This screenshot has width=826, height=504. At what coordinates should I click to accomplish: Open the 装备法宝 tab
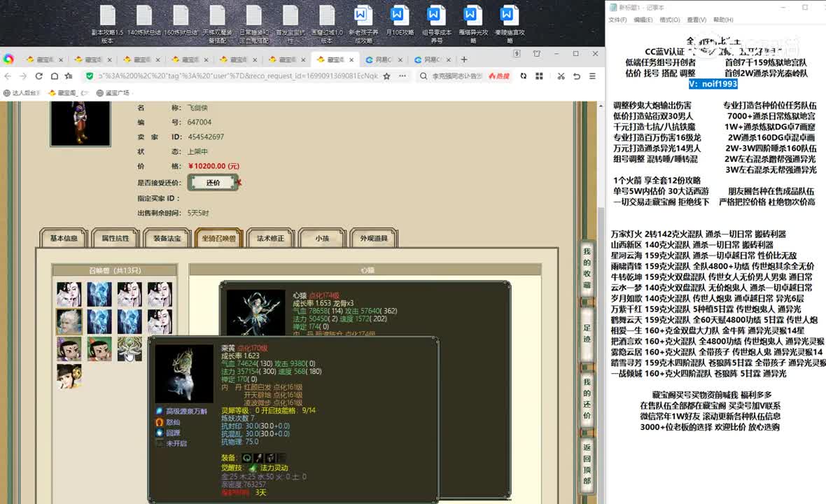(x=167, y=238)
